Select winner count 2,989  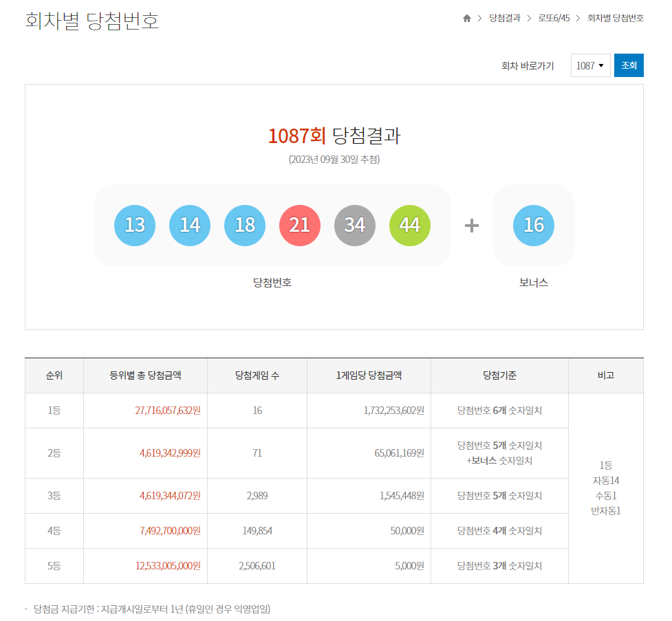[x=257, y=496]
